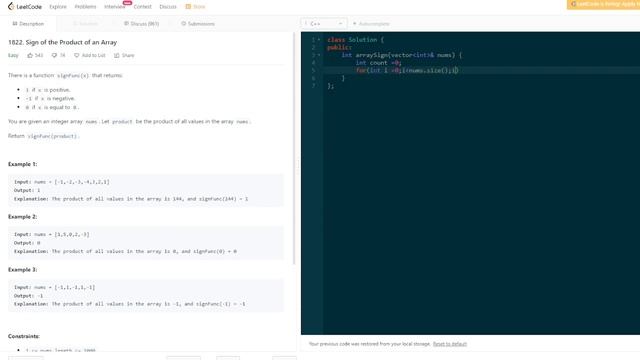
Task: Click the arraySign function signature line
Action: click(x=402, y=55)
